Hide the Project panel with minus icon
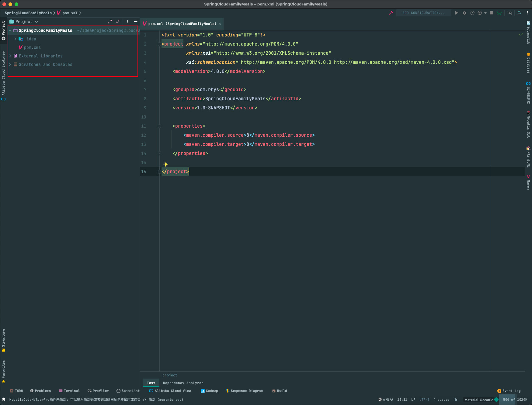The height and width of the screenshot is (405, 532). (x=136, y=22)
